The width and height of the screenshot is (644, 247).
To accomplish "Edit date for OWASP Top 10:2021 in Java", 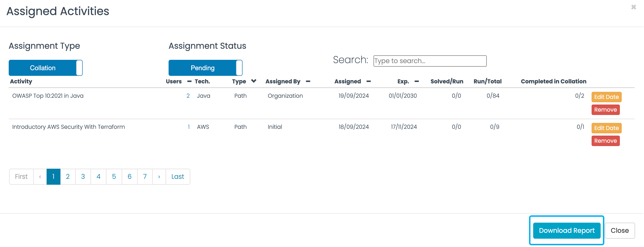I will pyautogui.click(x=606, y=97).
